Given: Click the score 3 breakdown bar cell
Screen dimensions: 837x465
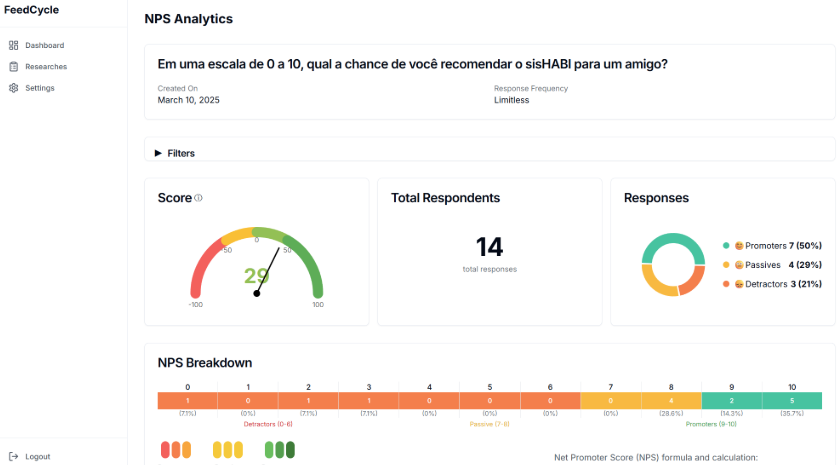Looking at the screenshot, I should point(368,400).
